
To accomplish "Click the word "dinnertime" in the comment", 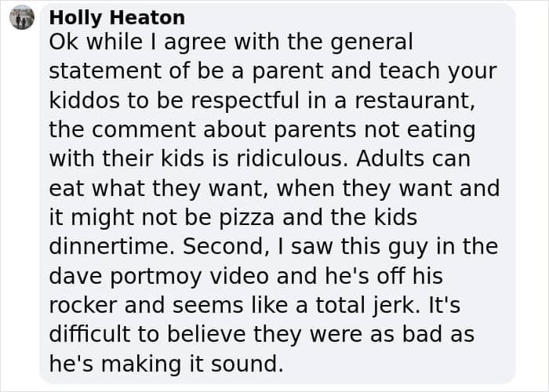I will (x=111, y=247).
